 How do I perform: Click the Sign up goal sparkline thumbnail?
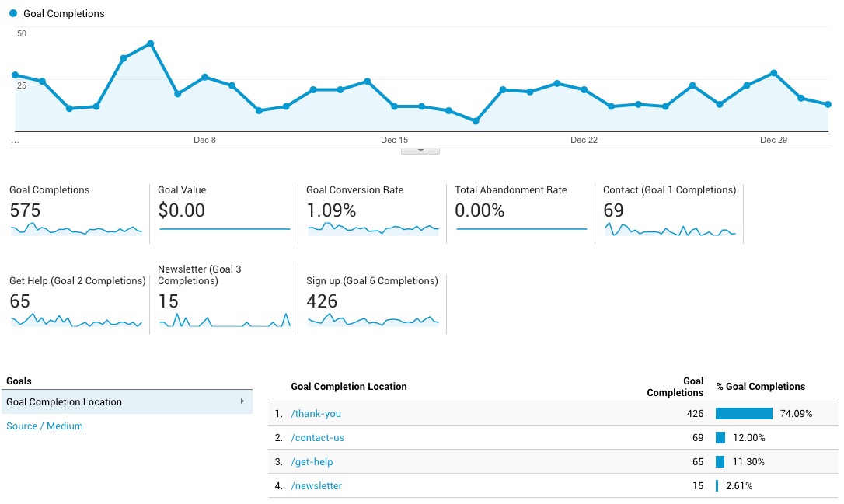(x=373, y=320)
